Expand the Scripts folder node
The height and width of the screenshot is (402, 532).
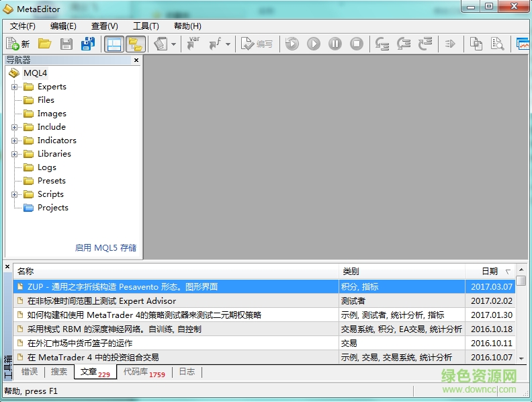pos(14,194)
